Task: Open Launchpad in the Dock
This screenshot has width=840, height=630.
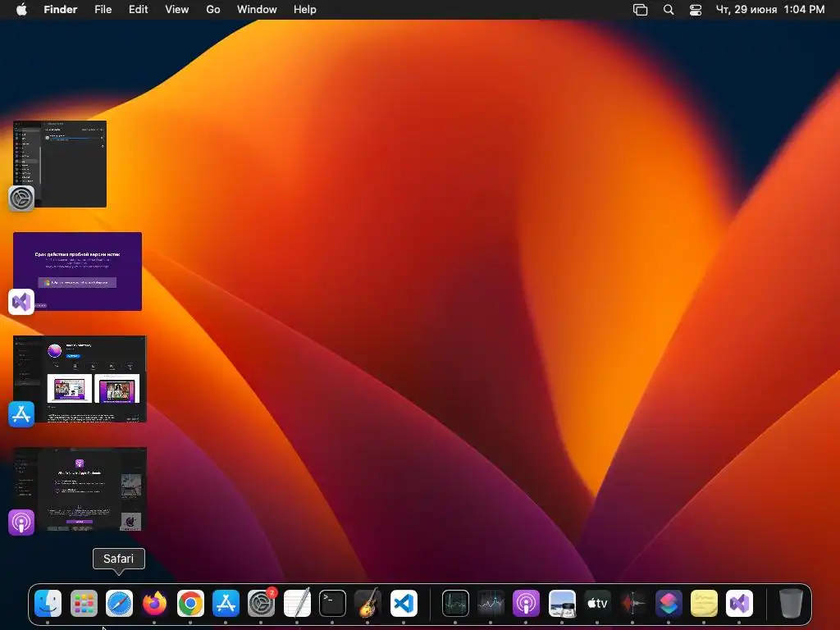Action: tap(84, 604)
